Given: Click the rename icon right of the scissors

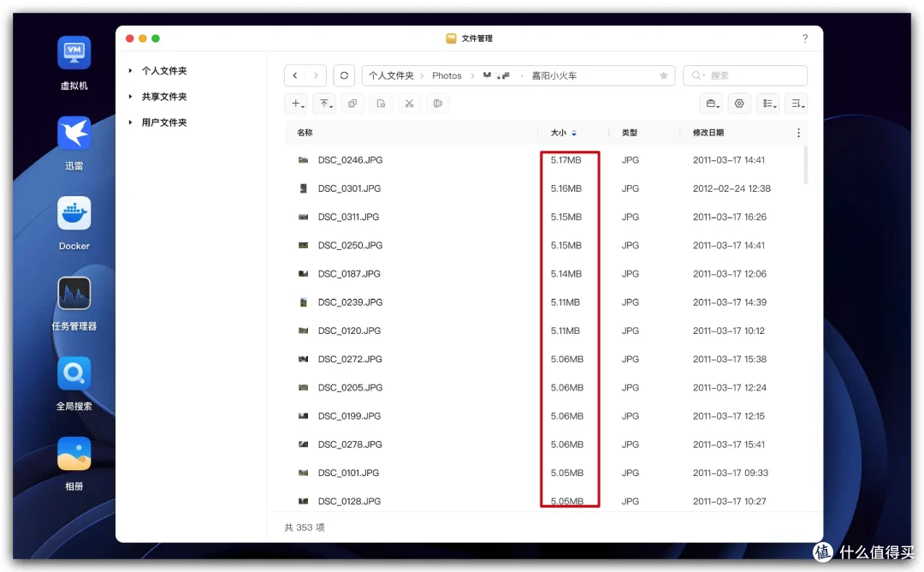Looking at the screenshot, I should 437,104.
